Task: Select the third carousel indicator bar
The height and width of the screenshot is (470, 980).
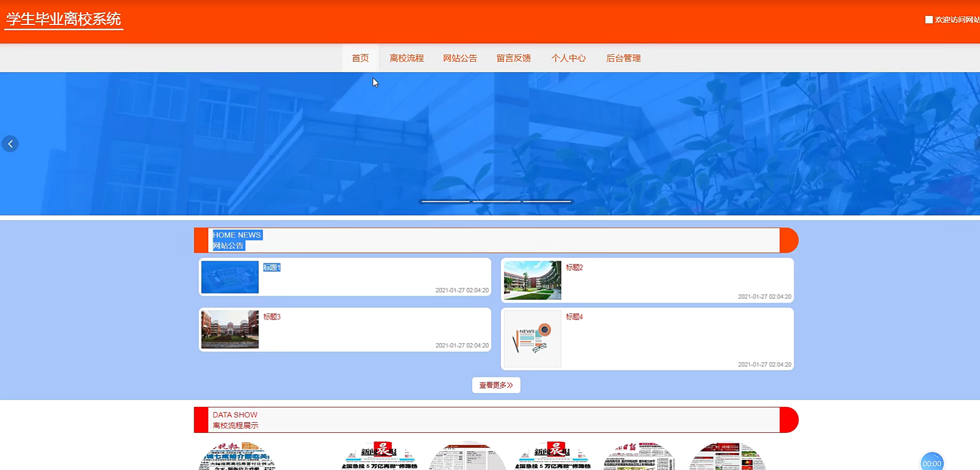Action: click(x=547, y=201)
